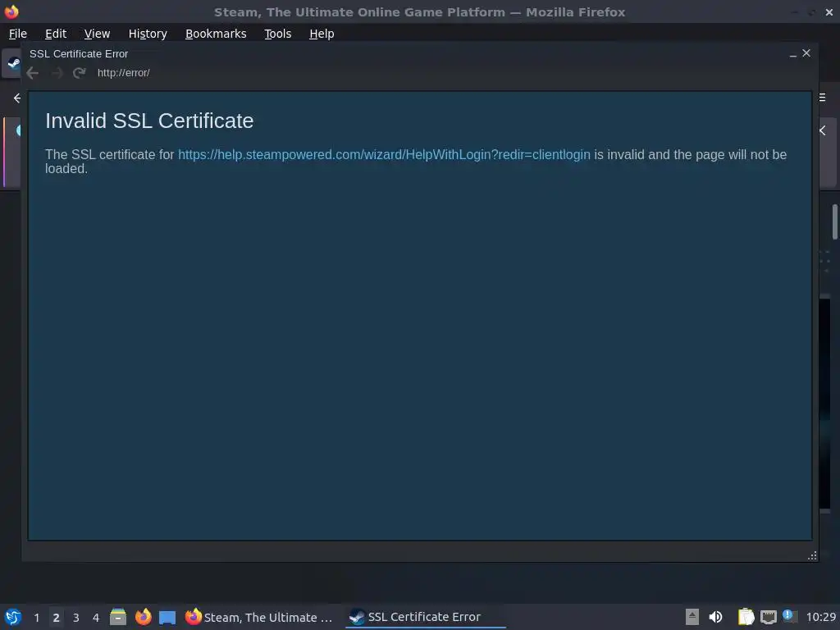Open the Lubuntu application menu
Image resolution: width=840 pixels, height=630 pixels.
(13, 617)
